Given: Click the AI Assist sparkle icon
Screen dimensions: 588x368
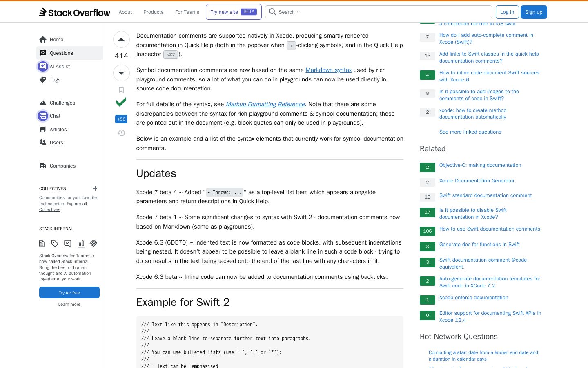Looking at the screenshot, I should click(x=43, y=66).
